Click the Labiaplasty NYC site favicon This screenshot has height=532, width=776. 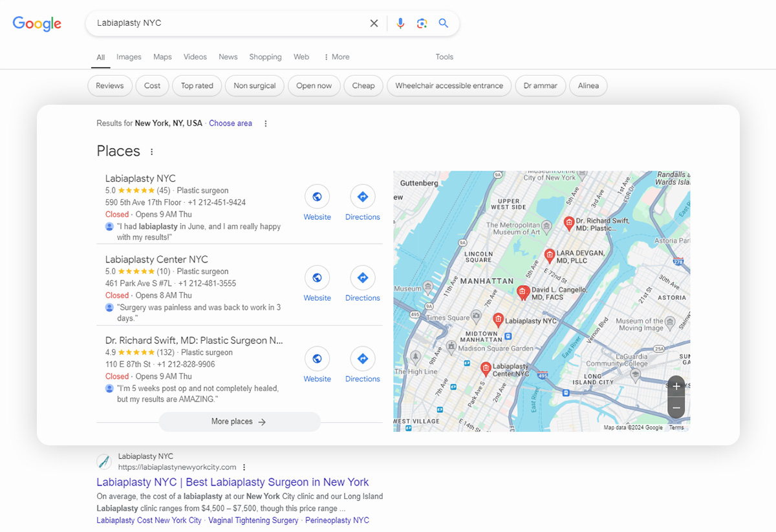[x=104, y=462]
